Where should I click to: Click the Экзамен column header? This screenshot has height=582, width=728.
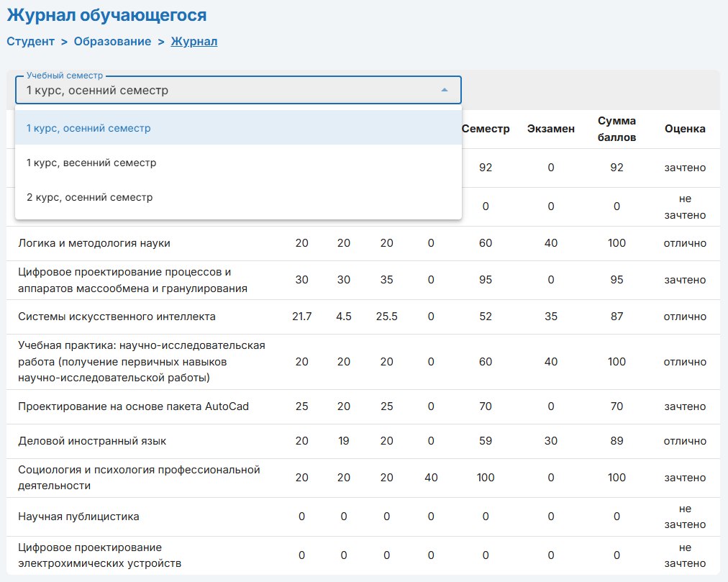[x=550, y=129]
